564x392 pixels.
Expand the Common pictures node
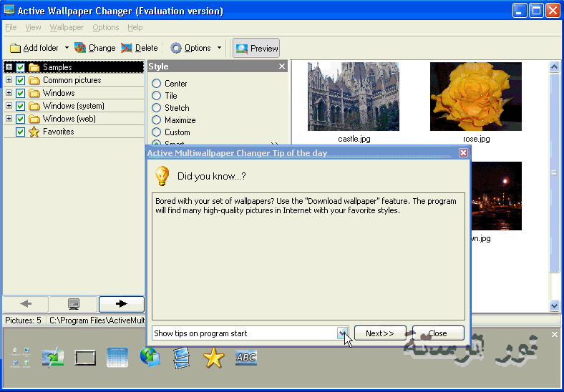9,80
